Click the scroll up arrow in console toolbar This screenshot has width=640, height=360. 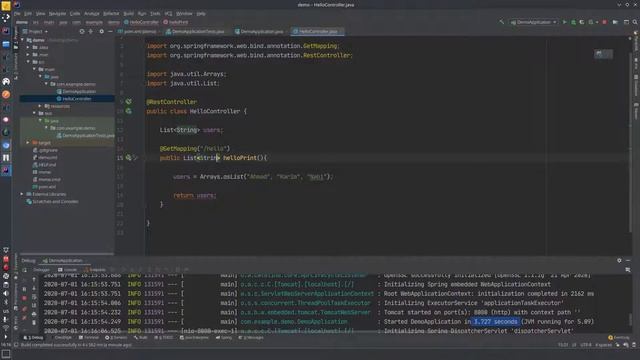[x=34, y=280]
